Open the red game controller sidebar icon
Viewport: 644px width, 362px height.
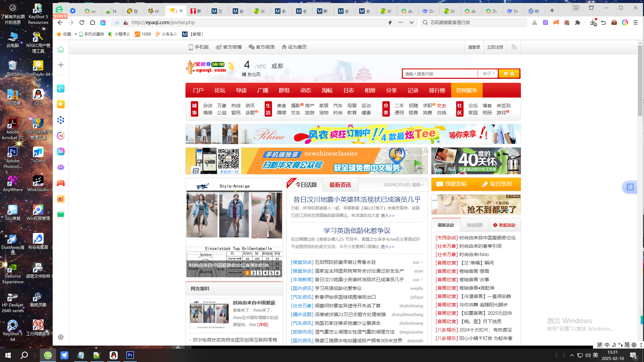[61, 183]
